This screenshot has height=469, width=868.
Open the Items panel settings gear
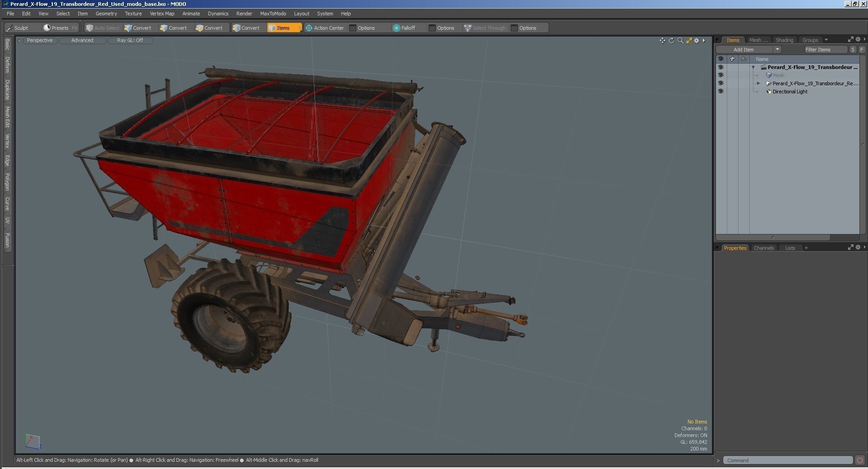click(858, 40)
